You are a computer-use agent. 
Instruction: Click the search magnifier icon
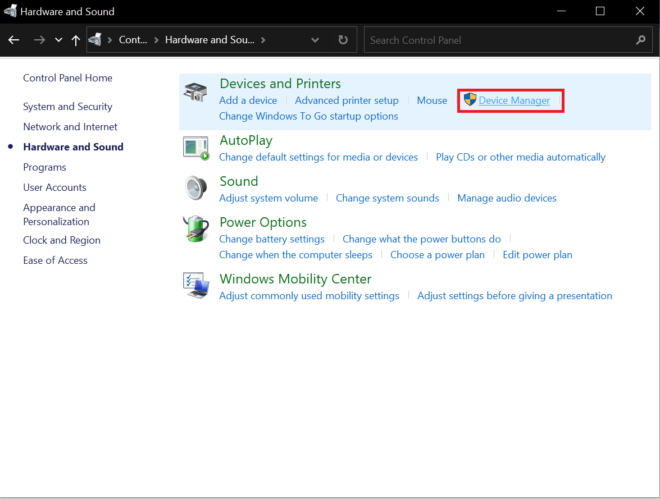click(x=641, y=40)
